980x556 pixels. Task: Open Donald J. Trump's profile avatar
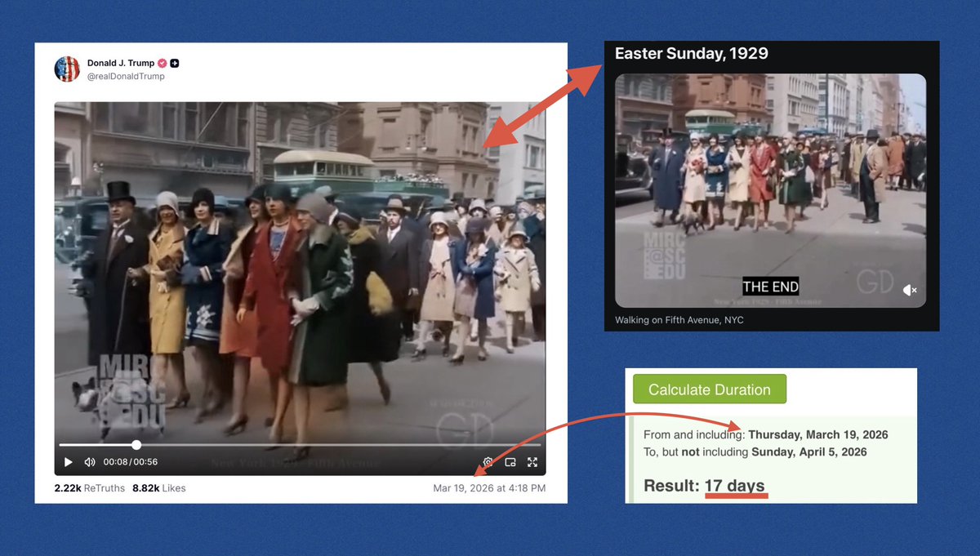[67, 69]
